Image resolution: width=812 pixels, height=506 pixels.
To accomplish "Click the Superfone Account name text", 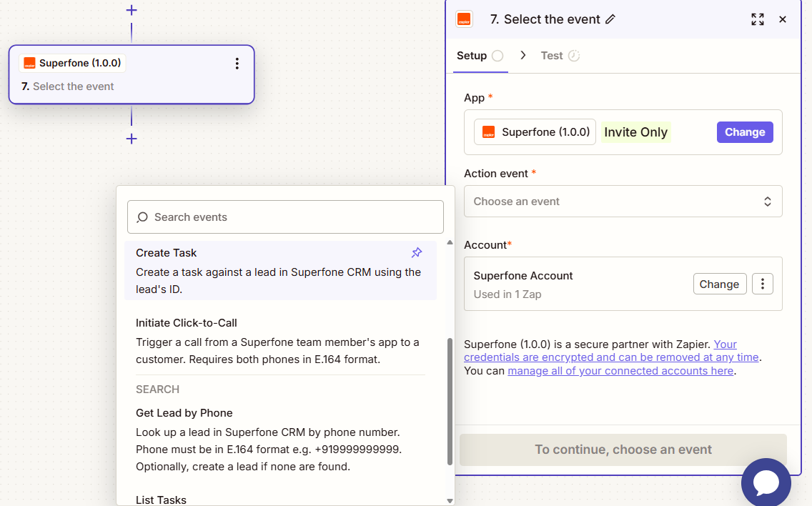I will pos(523,276).
